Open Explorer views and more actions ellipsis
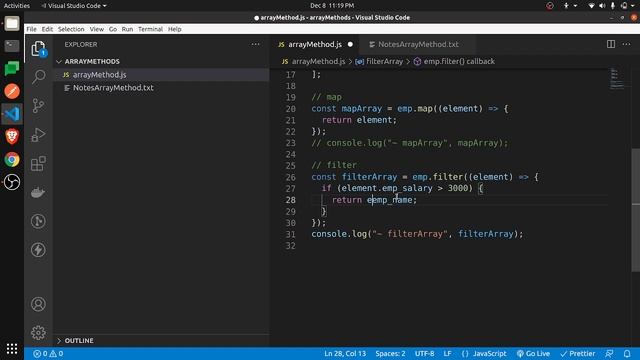The image size is (640, 360). (x=256, y=44)
